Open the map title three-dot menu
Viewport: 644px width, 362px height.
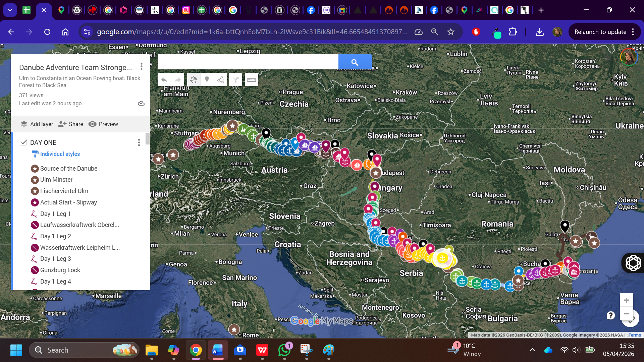pos(142,67)
